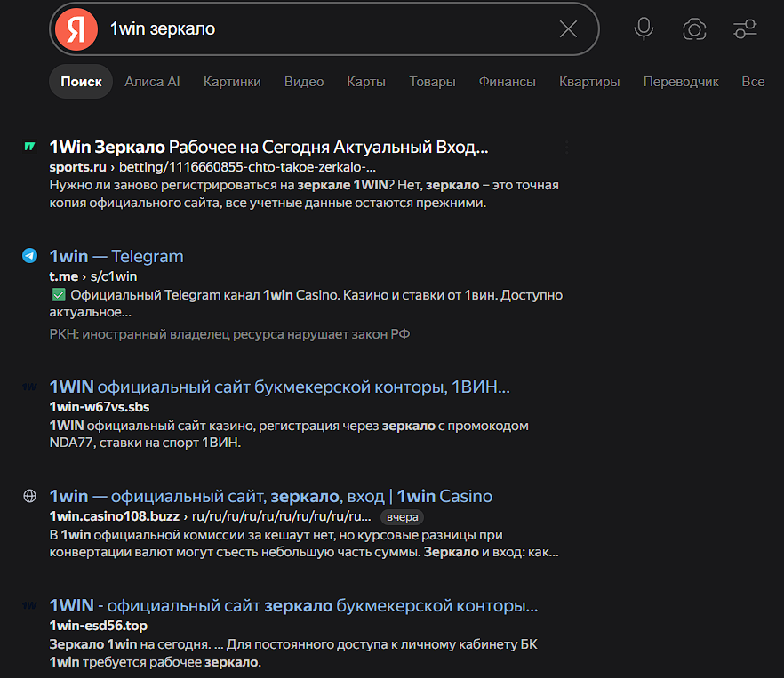Click the 1win-w67vs.sbs domain link
This screenshot has width=784, height=679.
pos(100,407)
